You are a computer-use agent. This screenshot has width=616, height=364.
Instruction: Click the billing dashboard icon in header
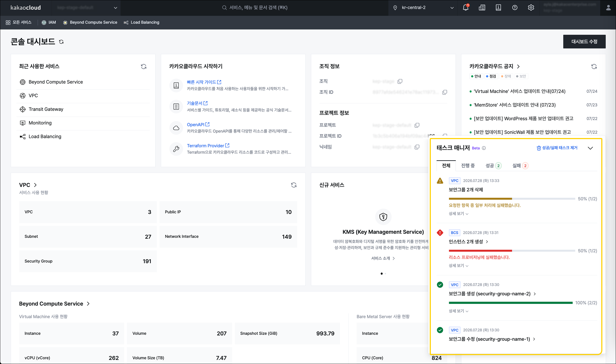482,8
